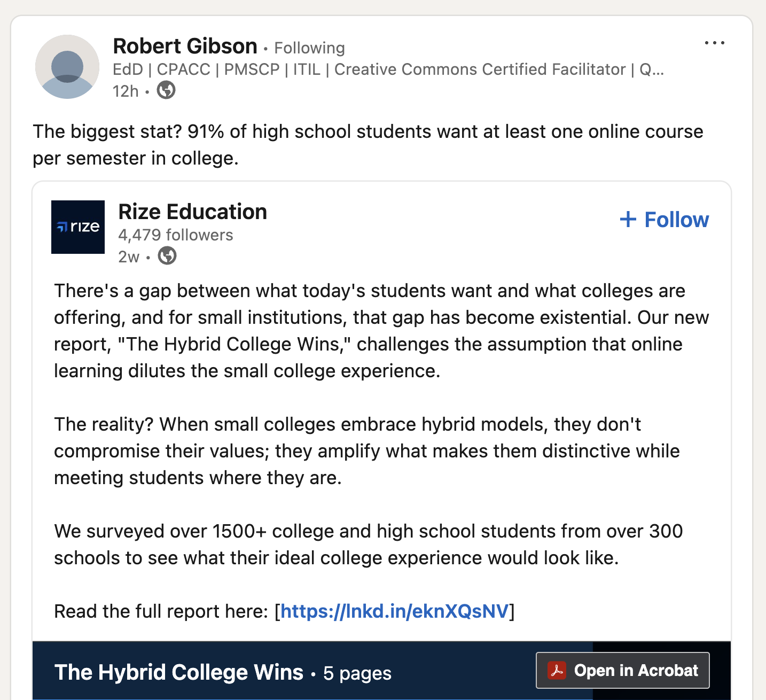Click the globe visibility icon beside 12h
Image resolution: width=766 pixels, height=700 pixels.
166,90
